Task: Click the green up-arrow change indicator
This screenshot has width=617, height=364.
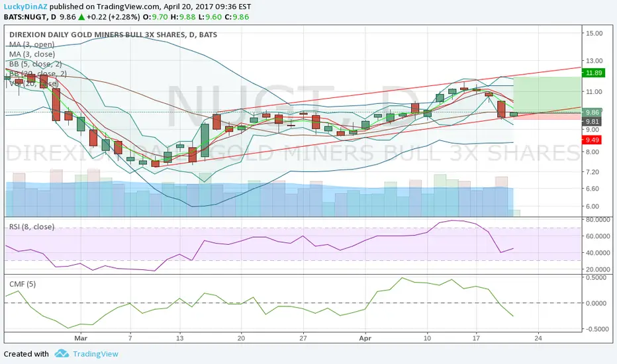Action: point(81,17)
